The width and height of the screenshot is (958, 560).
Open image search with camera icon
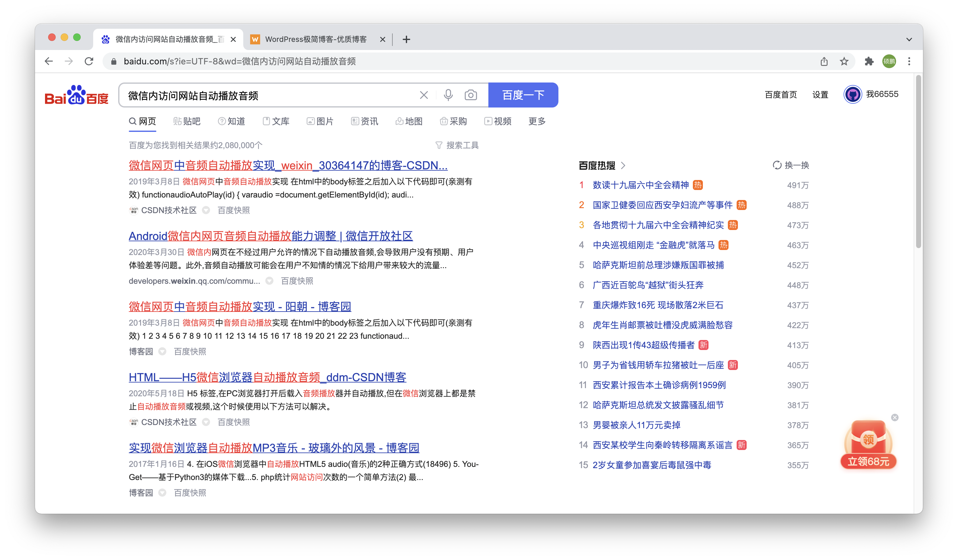[471, 95]
